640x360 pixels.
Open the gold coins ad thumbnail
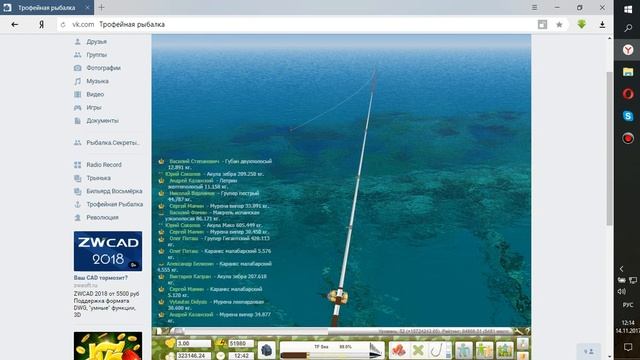tap(108, 346)
